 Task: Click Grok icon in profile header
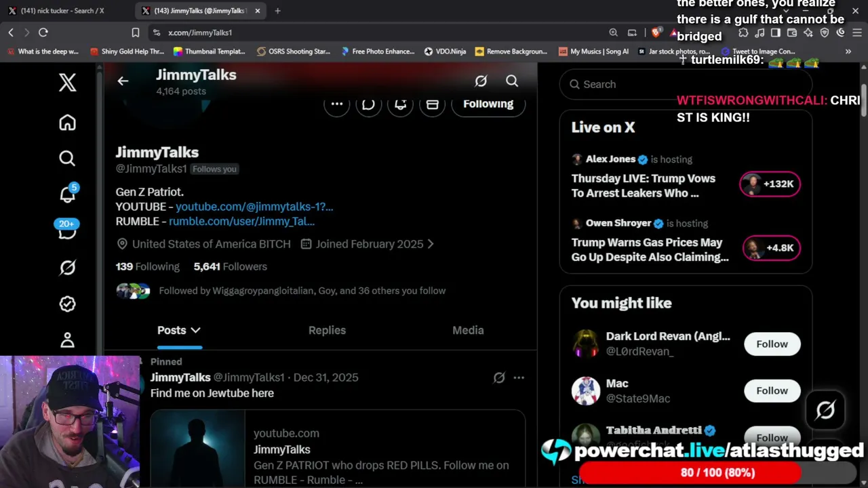[x=481, y=81]
